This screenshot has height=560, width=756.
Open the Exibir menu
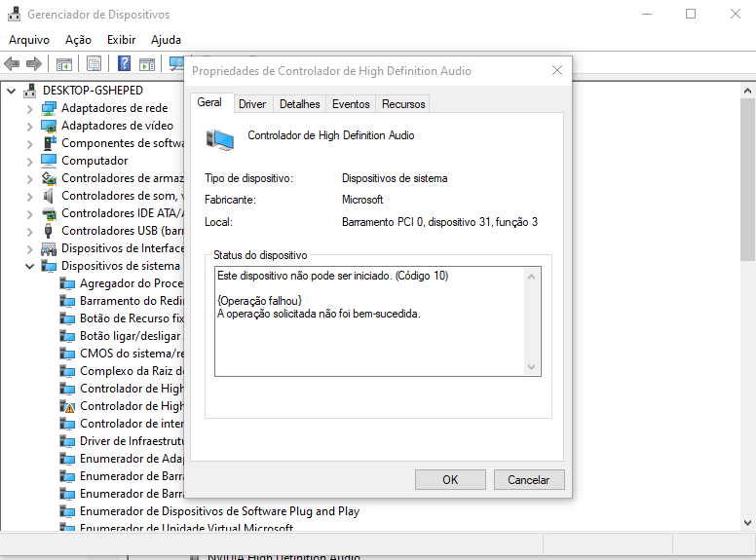click(x=121, y=40)
